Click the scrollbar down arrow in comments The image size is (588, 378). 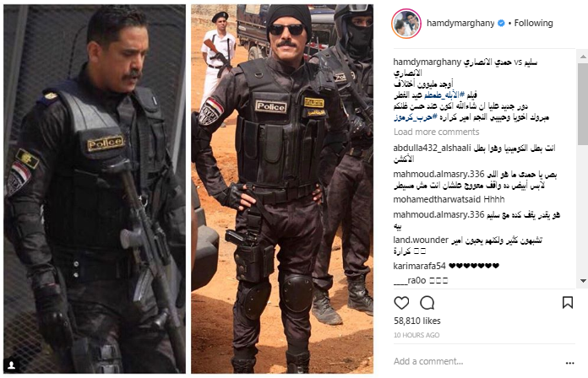583,281
